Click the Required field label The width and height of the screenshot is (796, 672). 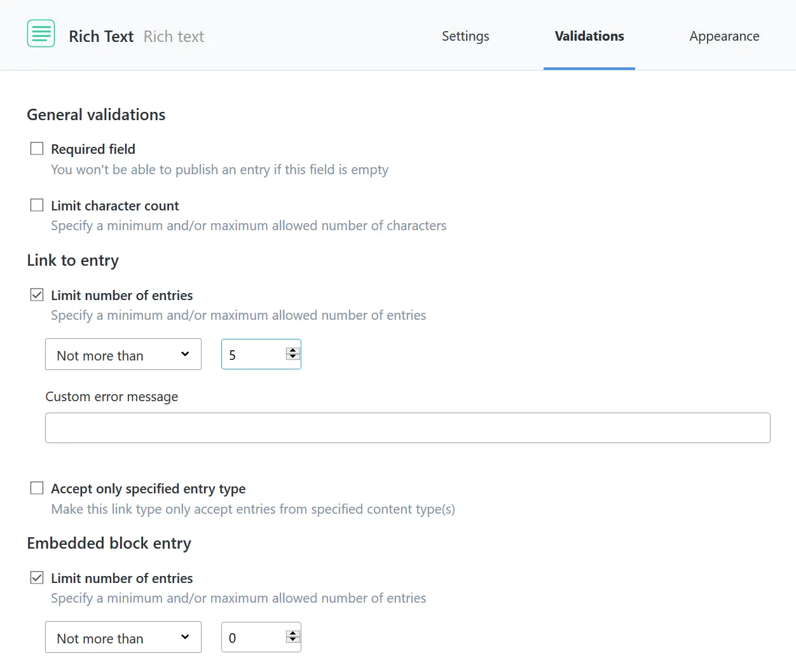[x=93, y=149]
